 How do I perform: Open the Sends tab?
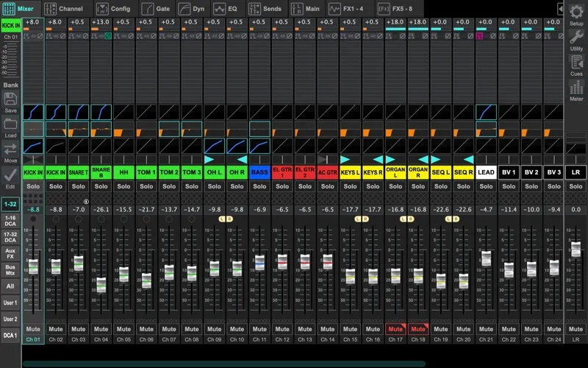[x=265, y=8]
